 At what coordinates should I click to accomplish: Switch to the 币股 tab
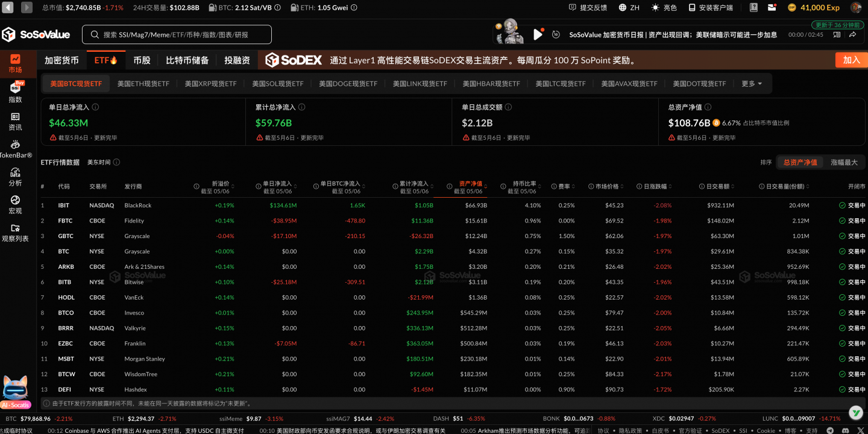click(x=142, y=60)
